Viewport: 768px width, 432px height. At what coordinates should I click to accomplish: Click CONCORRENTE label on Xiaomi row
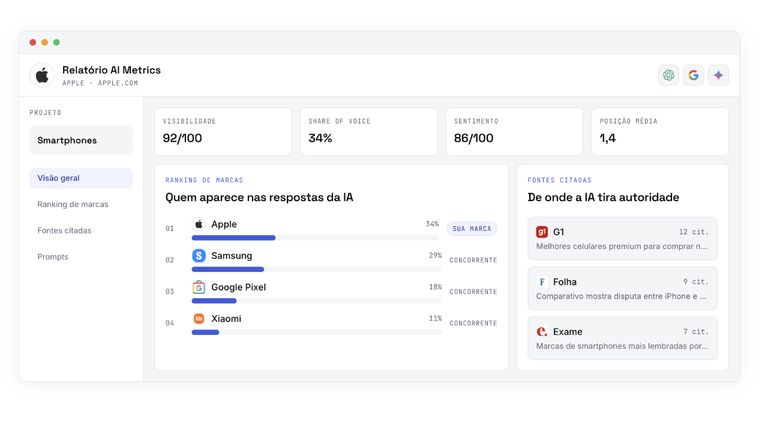[x=473, y=323]
